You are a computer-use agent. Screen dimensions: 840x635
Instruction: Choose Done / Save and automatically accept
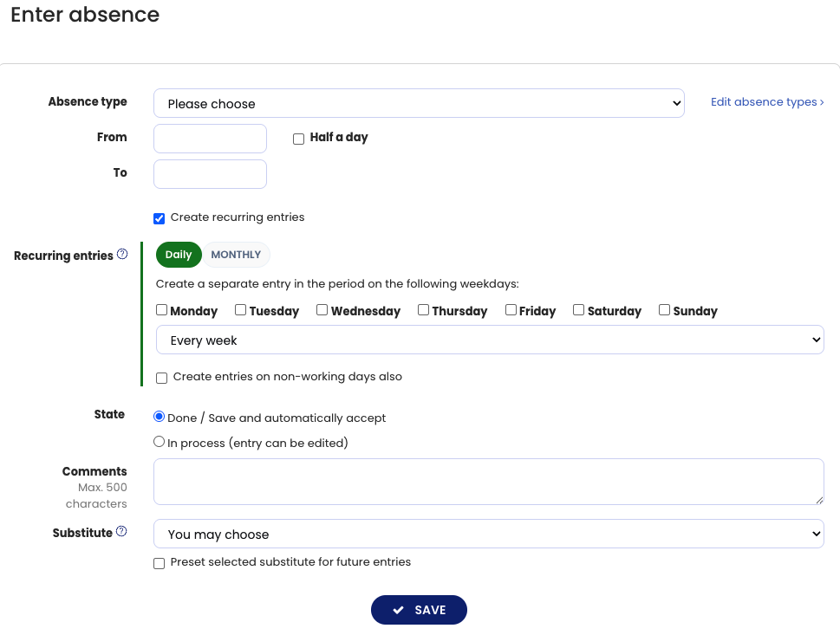[159, 417]
